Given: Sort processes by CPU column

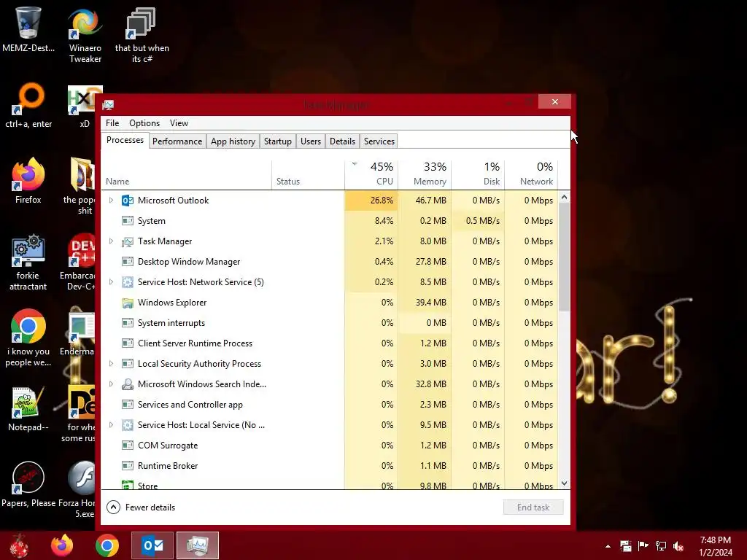Looking at the screenshot, I should (x=371, y=174).
